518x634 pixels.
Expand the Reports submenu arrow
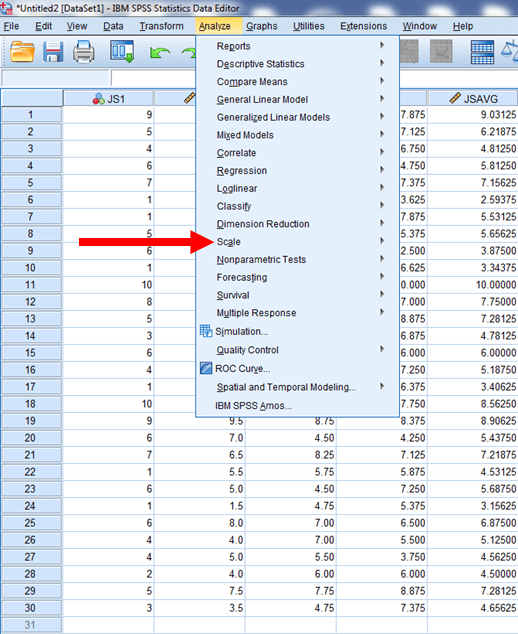tap(382, 45)
